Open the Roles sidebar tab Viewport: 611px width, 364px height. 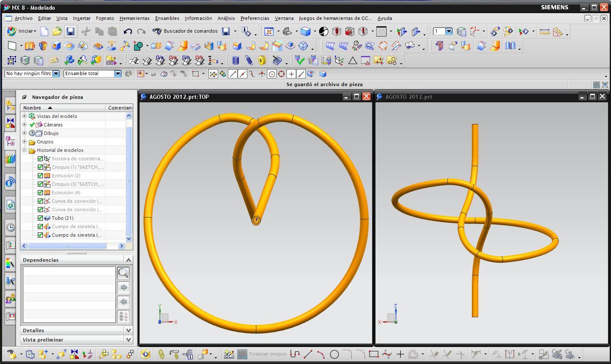[x=10, y=299]
